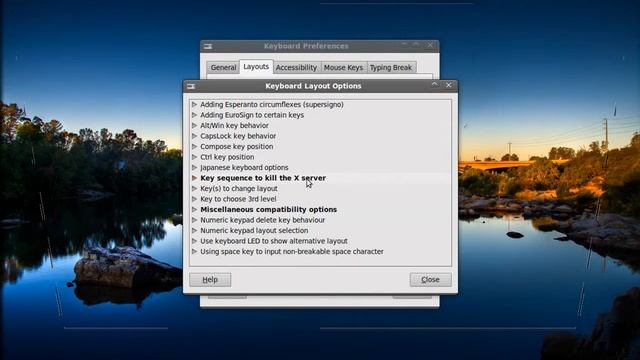Expand CapsLock key behavior arrow
640x360 pixels.
point(194,136)
